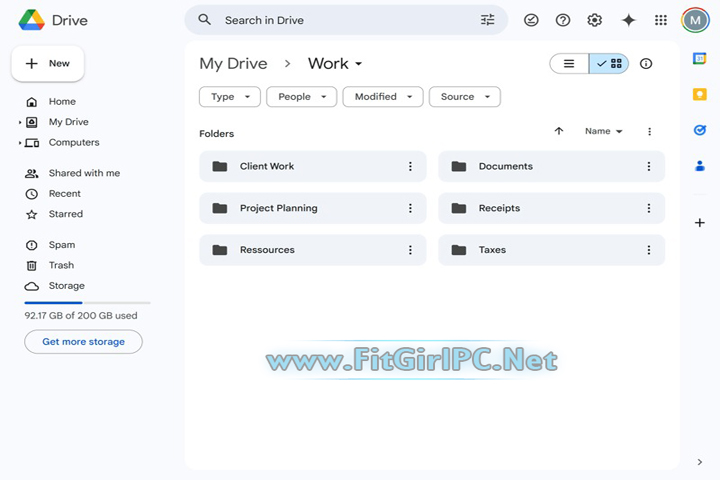Click the Get more storage button
This screenshot has height=480, width=720.
pos(83,342)
